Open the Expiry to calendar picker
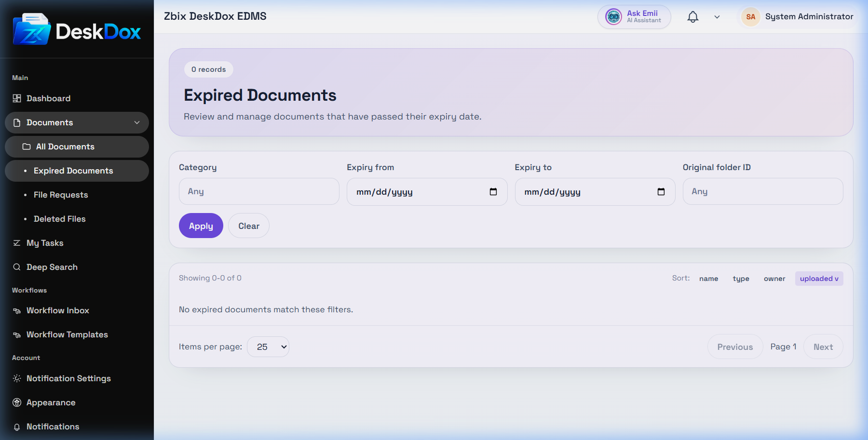This screenshot has height=440, width=868. tap(661, 192)
